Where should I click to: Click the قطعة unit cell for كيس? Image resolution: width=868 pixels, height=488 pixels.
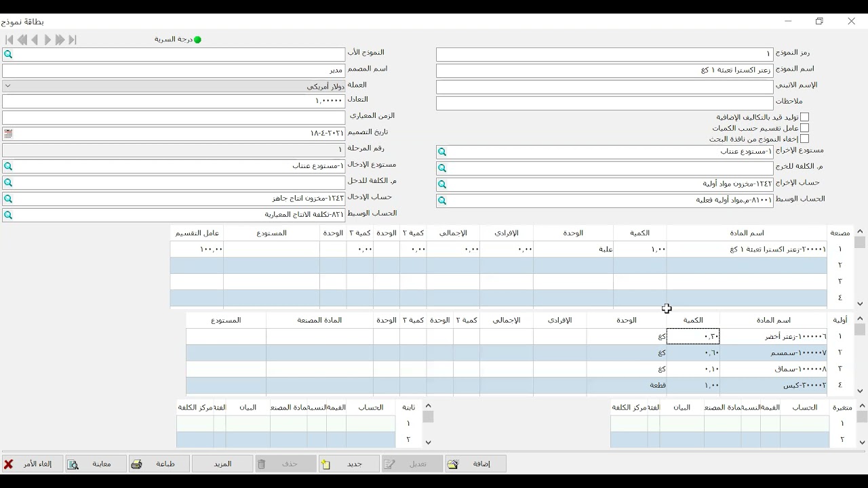point(627,385)
